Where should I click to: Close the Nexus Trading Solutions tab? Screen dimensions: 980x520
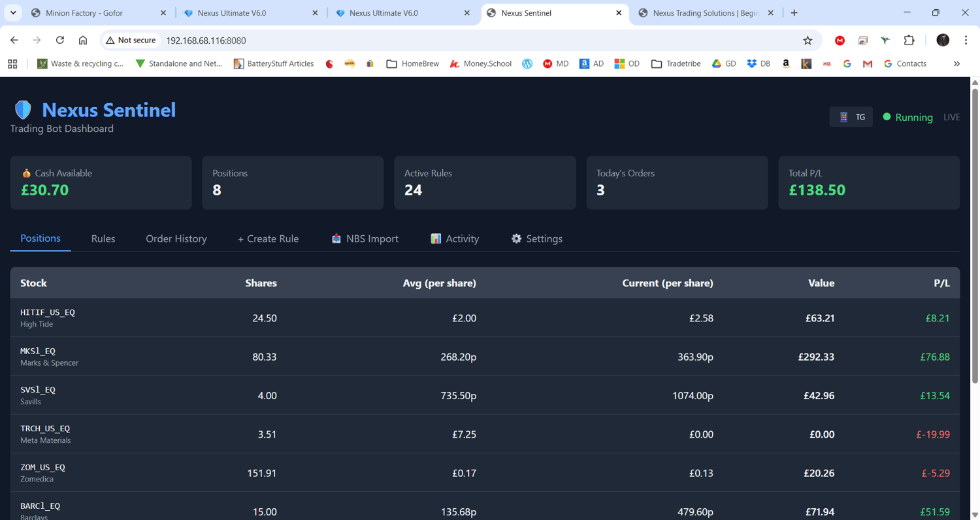pos(770,13)
